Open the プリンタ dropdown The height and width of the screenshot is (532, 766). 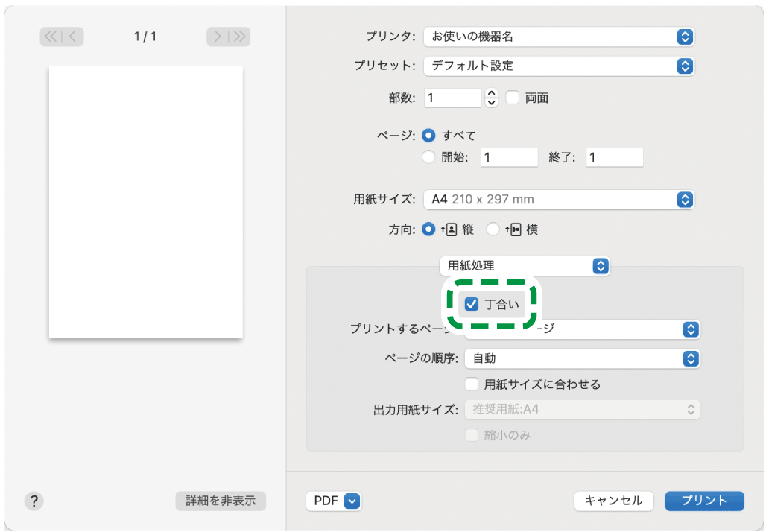coord(559,37)
